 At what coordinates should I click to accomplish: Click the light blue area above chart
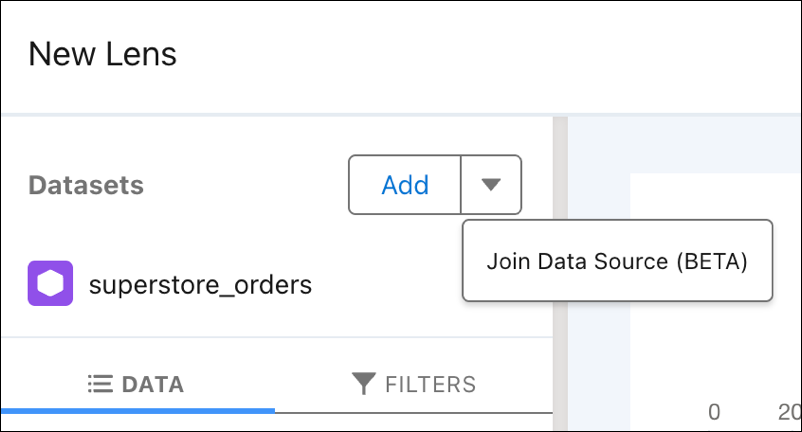[x=684, y=145]
